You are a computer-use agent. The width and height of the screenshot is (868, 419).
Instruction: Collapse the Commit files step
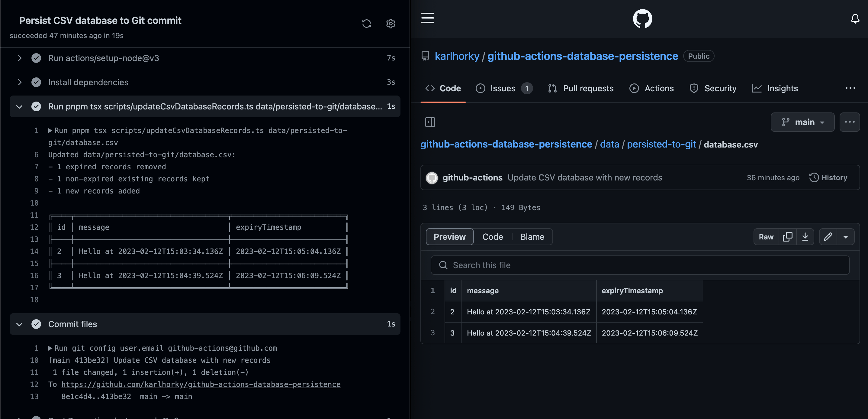20,324
